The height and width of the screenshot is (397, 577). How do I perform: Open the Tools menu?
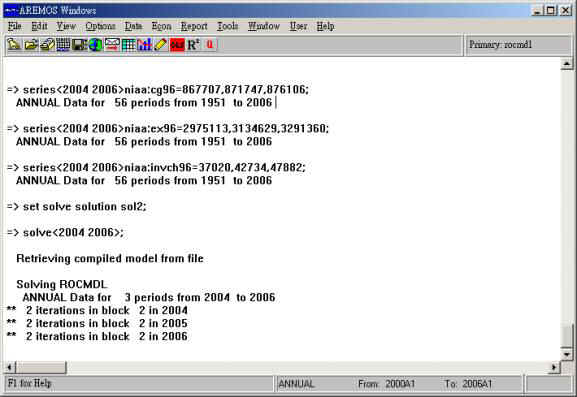[227, 26]
